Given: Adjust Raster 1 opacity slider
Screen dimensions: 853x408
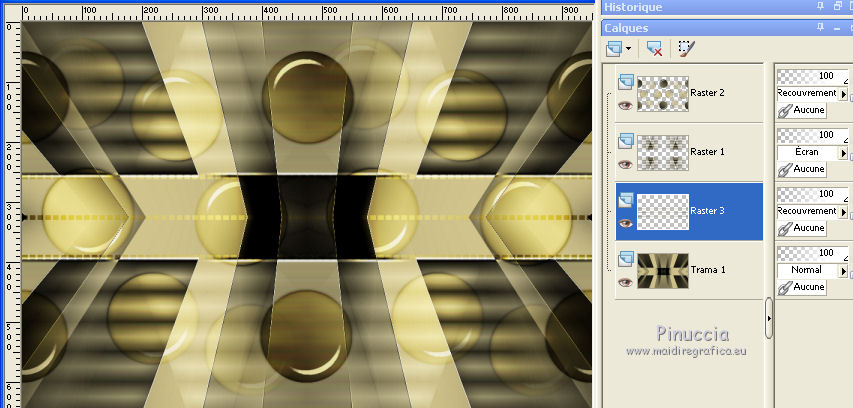Looking at the screenshot, I should pyautogui.click(x=812, y=135).
